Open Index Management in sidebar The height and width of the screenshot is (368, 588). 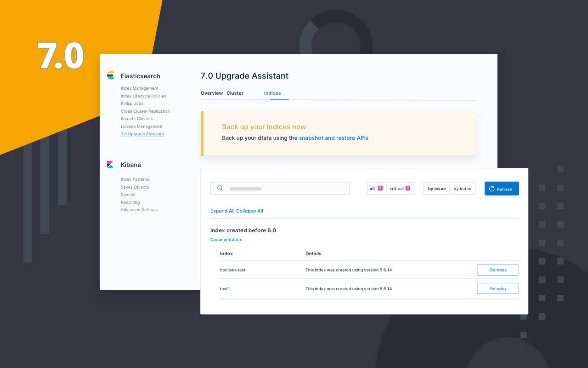pos(139,88)
